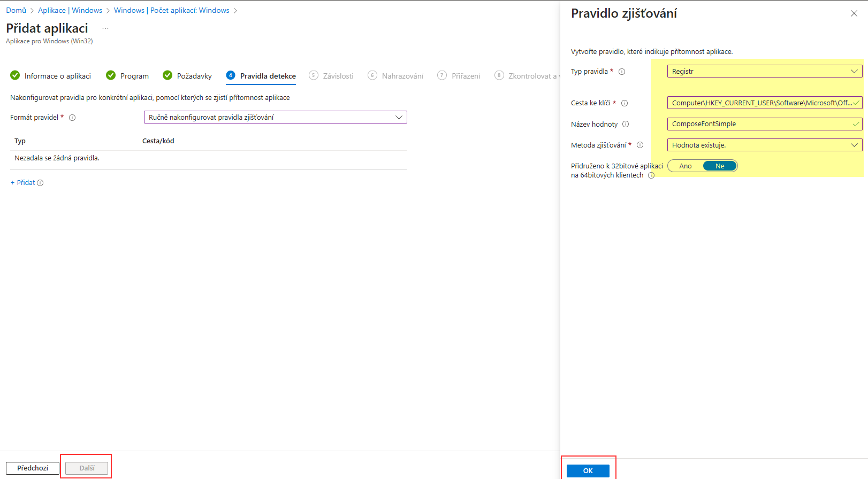Switch to the Požadavky step tab

click(x=187, y=76)
